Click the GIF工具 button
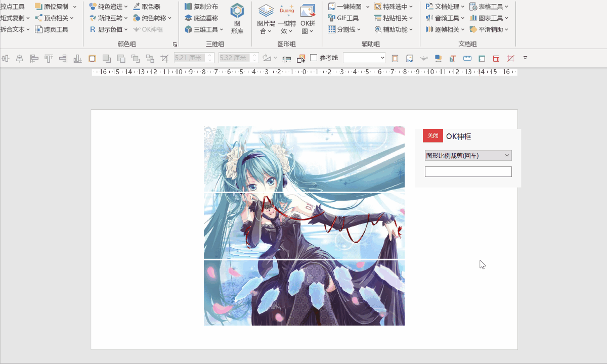The image size is (607, 364). pos(343,18)
